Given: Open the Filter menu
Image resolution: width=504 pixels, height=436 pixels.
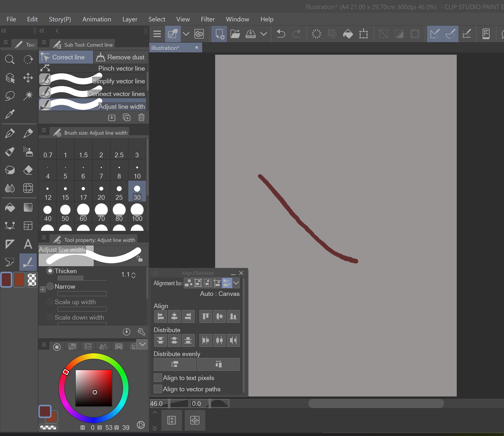Looking at the screenshot, I should [x=207, y=19].
